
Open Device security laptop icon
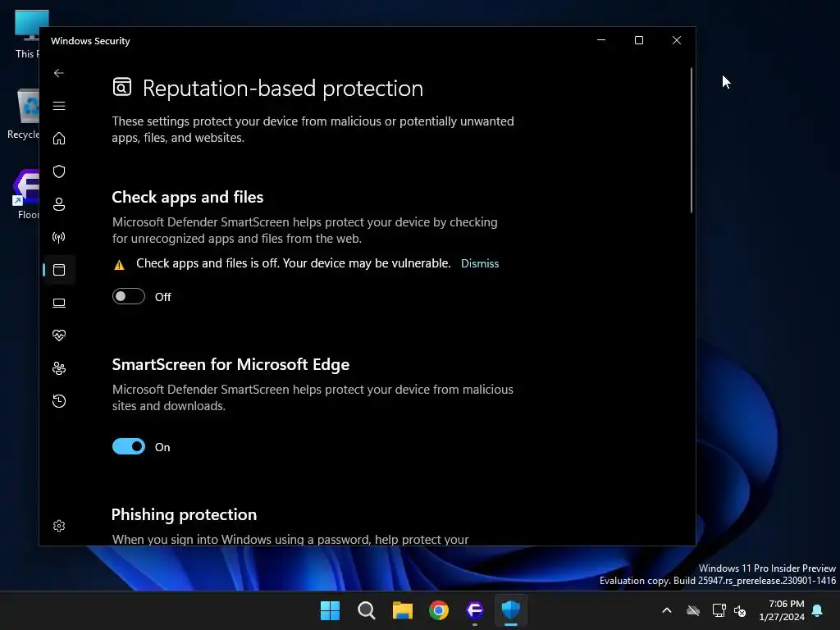point(59,303)
